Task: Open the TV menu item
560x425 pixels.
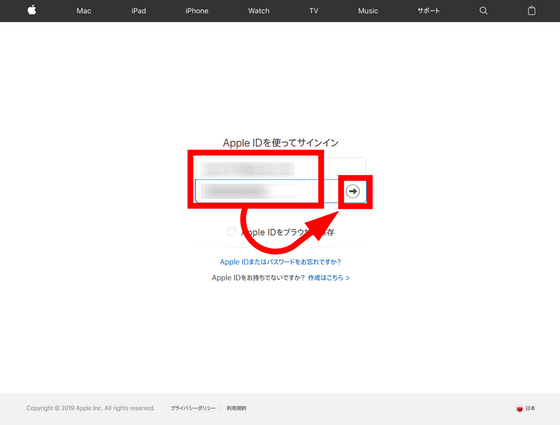Action: pos(314,11)
